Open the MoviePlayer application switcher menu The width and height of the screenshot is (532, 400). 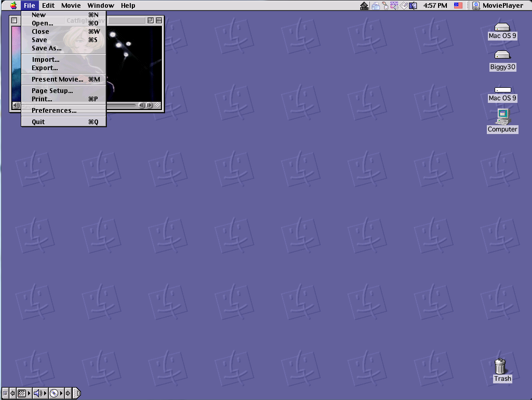(x=497, y=5)
